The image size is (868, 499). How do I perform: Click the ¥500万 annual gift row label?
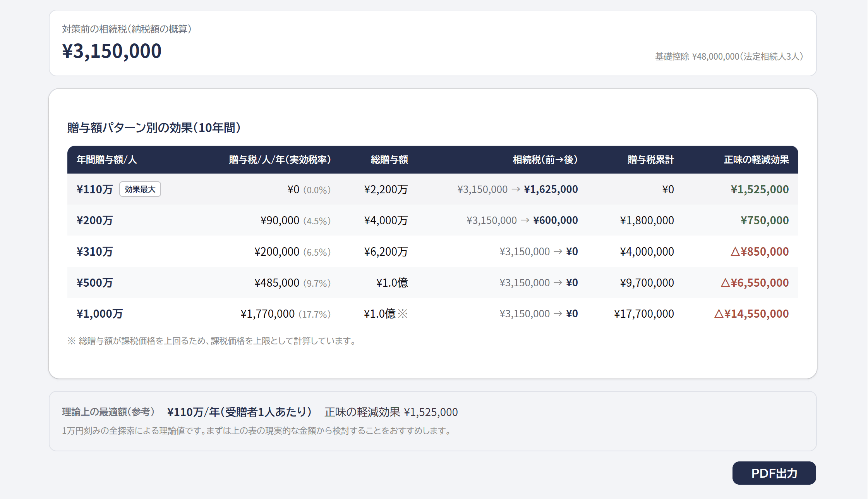[94, 282]
